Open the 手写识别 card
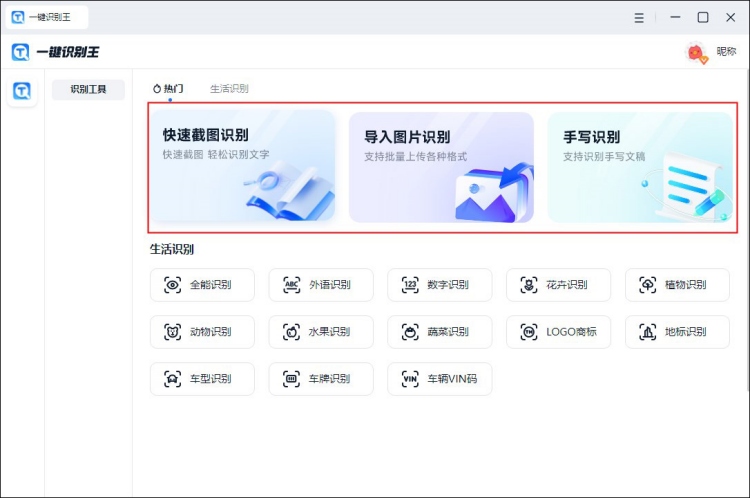 [640, 167]
